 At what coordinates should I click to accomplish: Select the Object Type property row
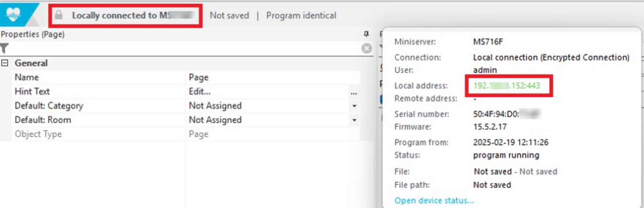point(38,134)
